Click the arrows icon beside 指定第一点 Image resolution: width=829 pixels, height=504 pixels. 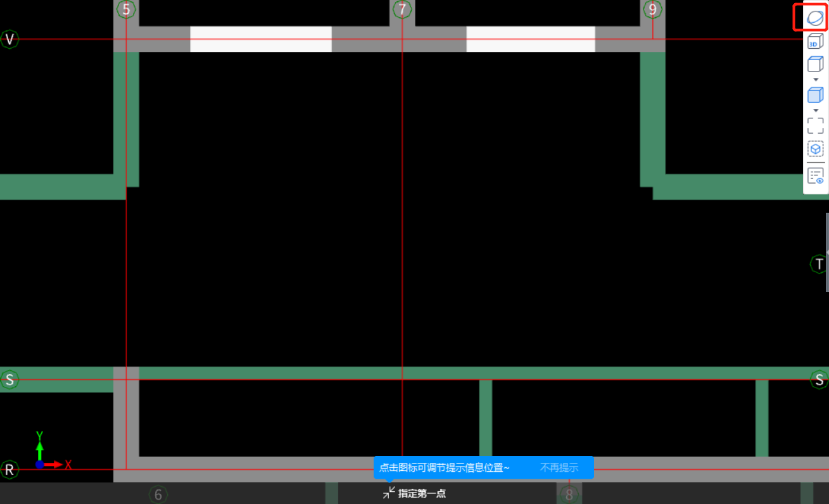(x=389, y=493)
